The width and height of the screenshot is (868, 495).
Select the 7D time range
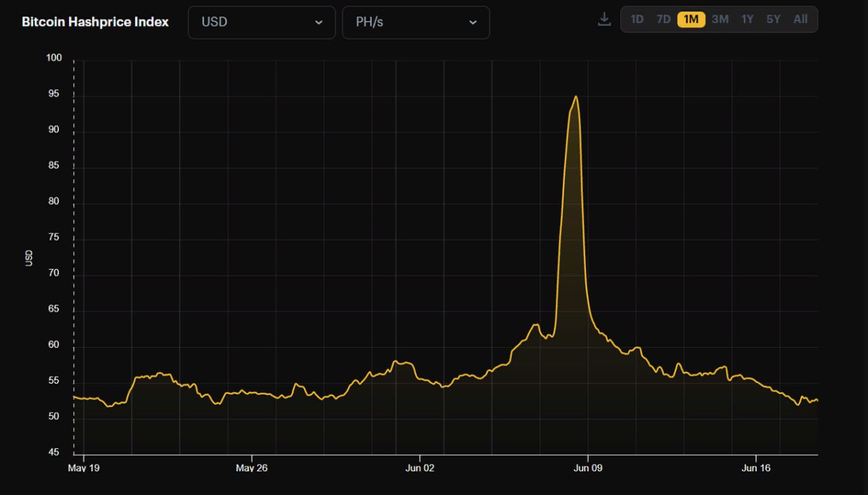coord(663,19)
